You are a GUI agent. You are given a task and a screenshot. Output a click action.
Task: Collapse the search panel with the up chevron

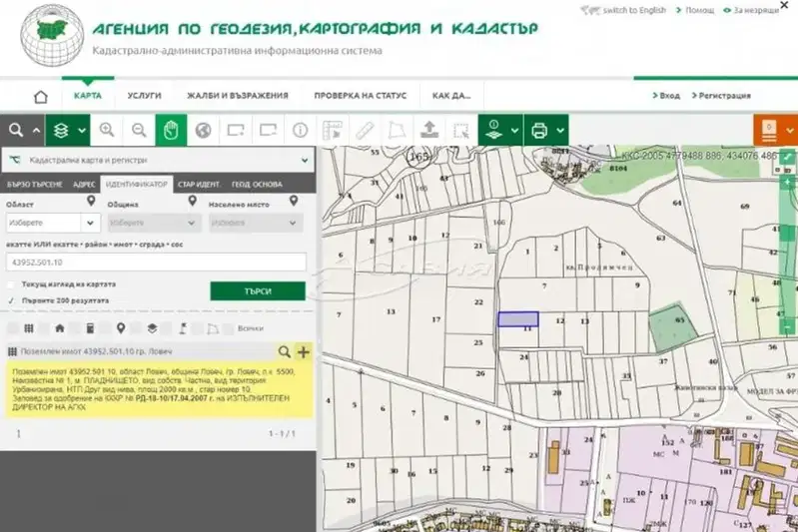tap(36, 131)
